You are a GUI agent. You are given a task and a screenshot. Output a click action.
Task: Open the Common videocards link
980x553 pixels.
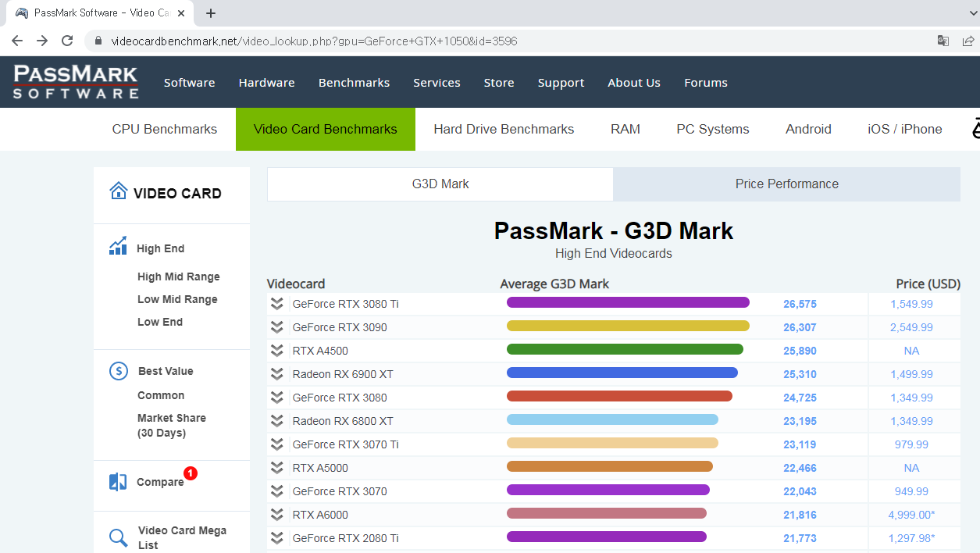pyautogui.click(x=161, y=395)
